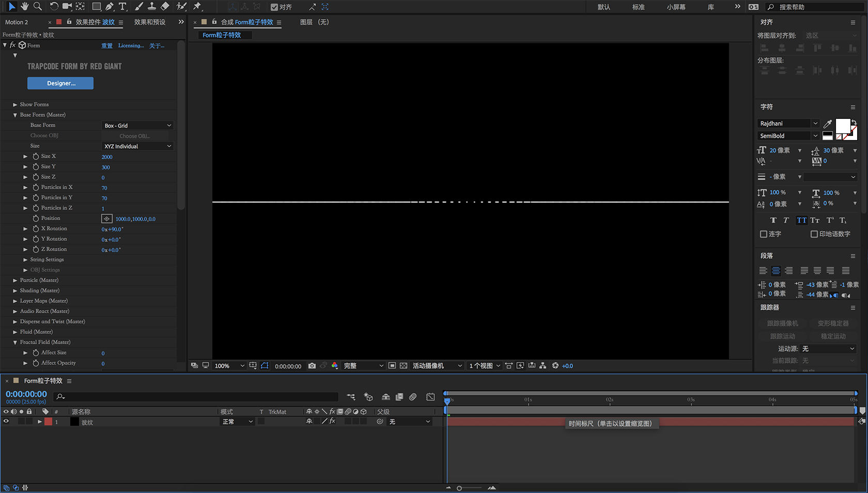868x493 pixels.
Task: Click the timeline layer search field
Action: (197, 397)
